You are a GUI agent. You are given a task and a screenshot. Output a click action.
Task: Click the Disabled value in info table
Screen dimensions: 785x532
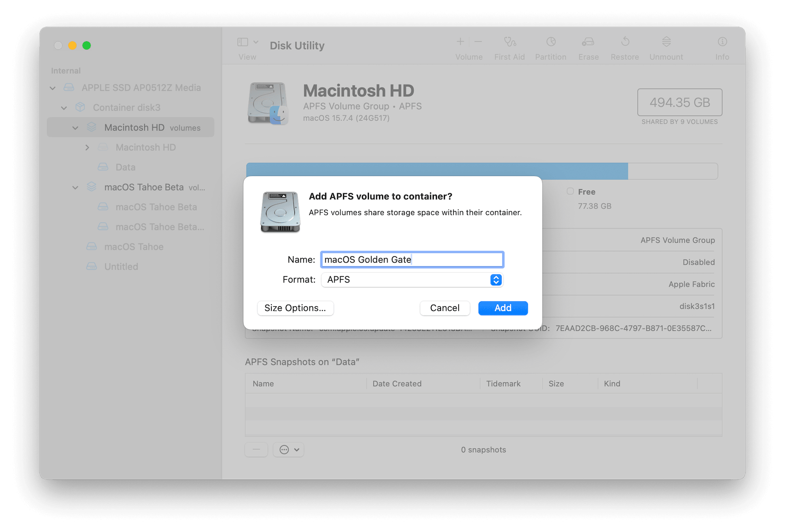click(x=699, y=262)
